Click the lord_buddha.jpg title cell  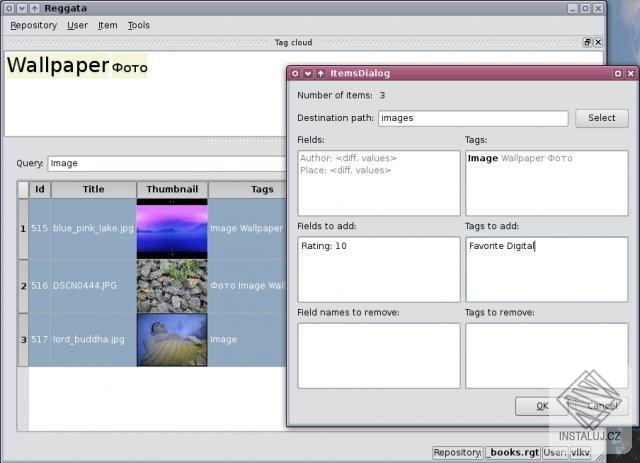[93, 340]
